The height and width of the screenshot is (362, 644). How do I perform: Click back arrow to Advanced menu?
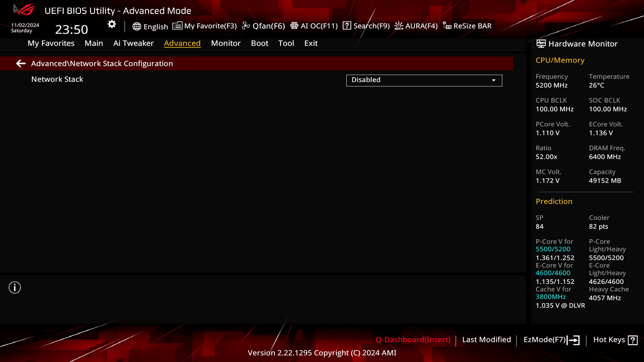(x=21, y=63)
